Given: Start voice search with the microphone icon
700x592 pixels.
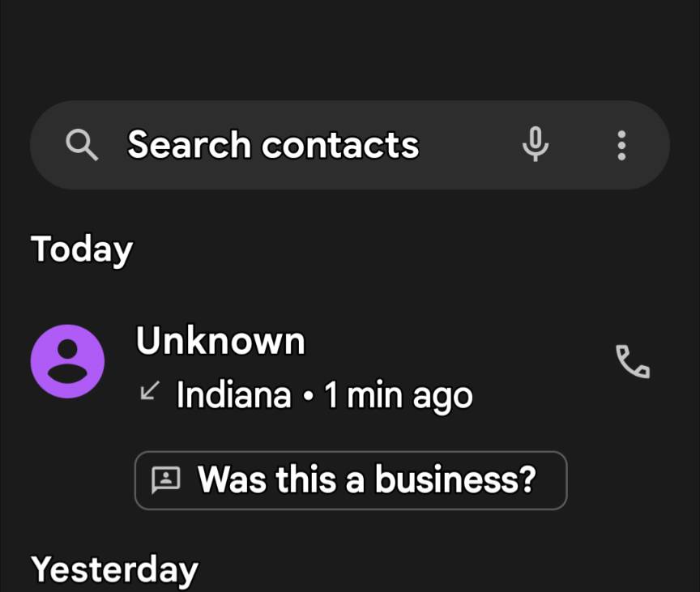Looking at the screenshot, I should pos(535,145).
